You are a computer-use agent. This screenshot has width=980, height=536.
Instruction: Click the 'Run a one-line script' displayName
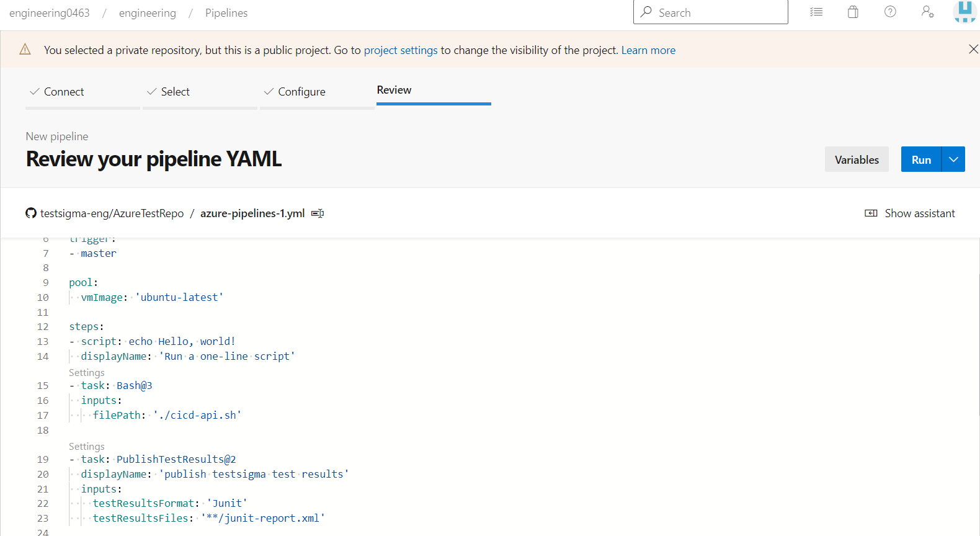click(227, 356)
